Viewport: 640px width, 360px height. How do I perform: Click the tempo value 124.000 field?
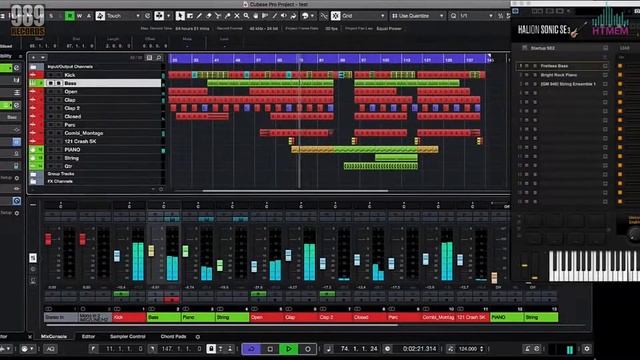468,349
